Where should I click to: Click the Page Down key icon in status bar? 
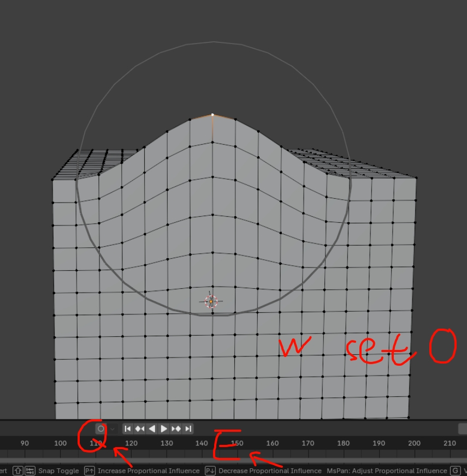(x=210, y=471)
